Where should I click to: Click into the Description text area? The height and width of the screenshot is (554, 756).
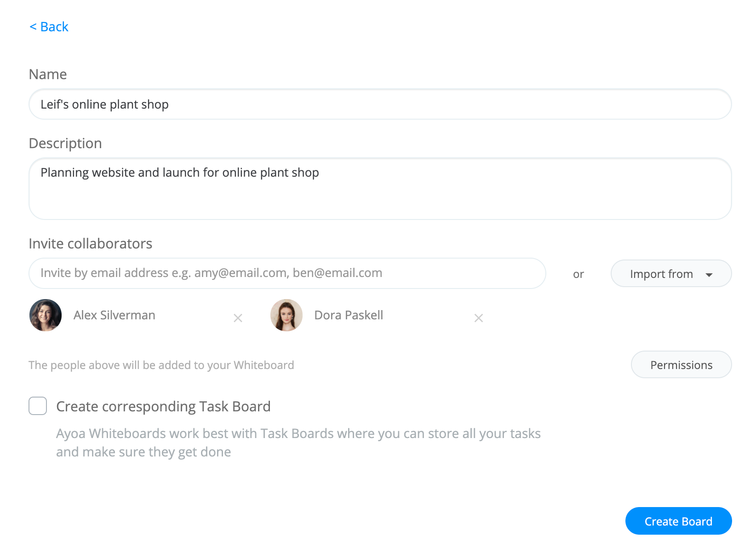[380, 189]
